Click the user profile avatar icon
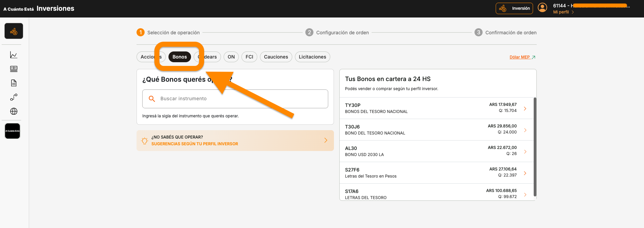644x228 pixels. coord(542,8)
